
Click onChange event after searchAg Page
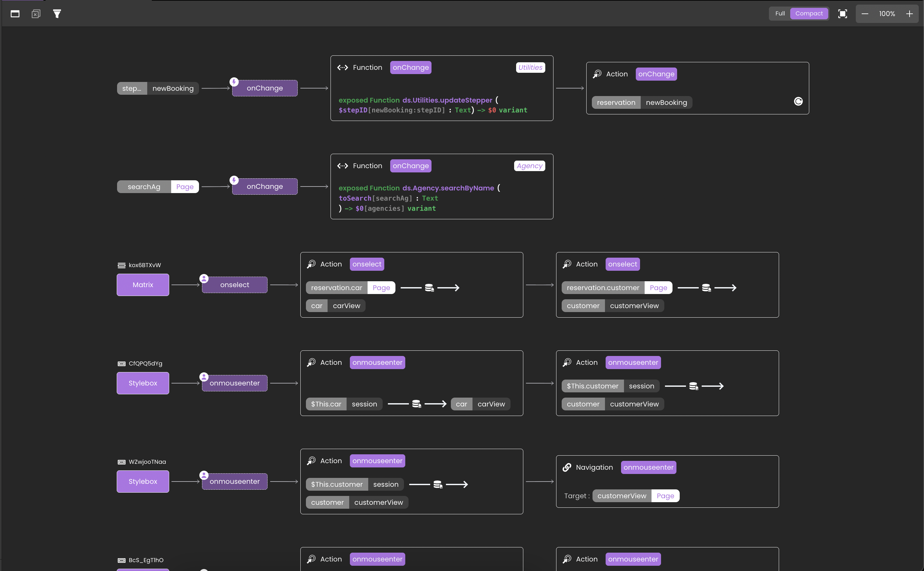[x=264, y=187]
